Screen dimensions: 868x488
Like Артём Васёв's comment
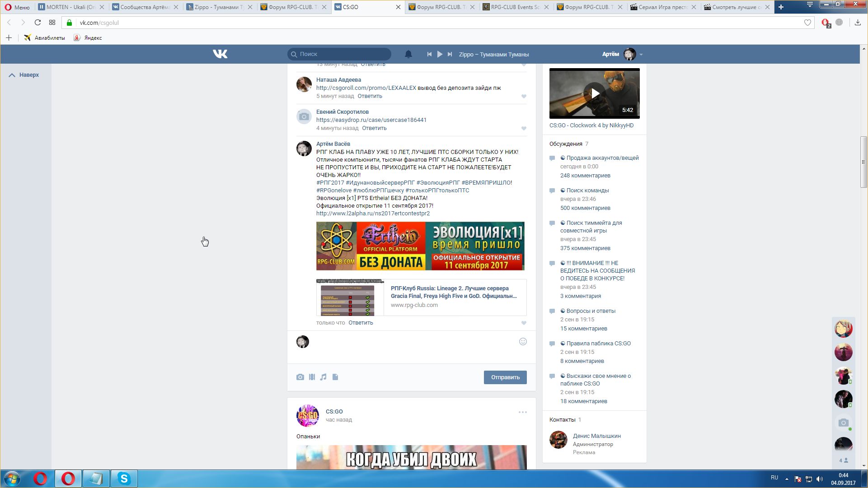[x=524, y=323]
